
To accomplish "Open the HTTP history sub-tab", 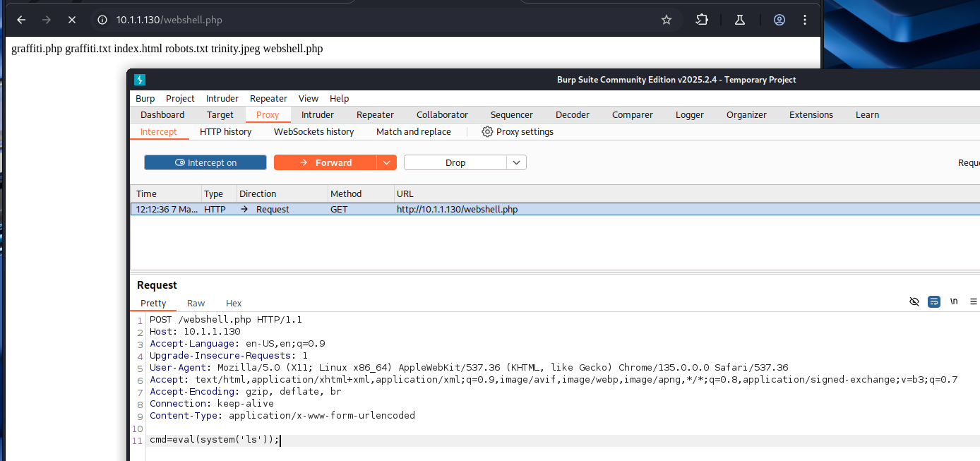I will pyautogui.click(x=225, y=131).
